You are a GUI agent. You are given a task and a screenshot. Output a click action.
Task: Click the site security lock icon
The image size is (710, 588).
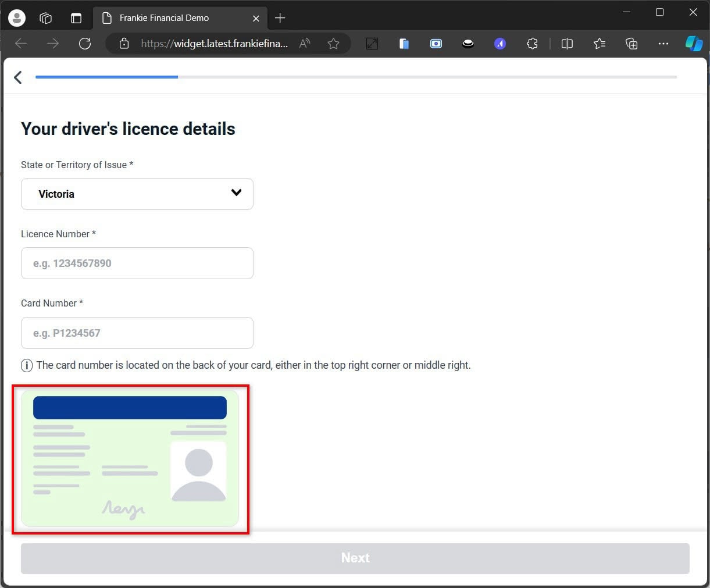coord(124,44)
